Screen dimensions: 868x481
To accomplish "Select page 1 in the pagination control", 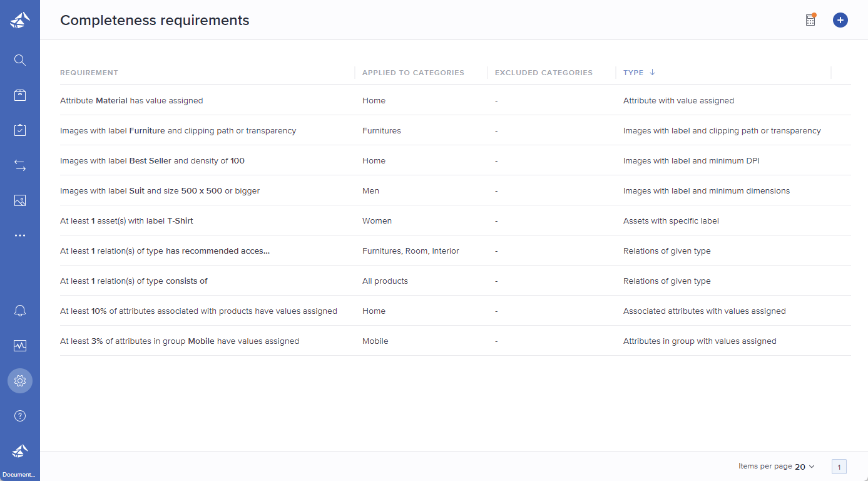I will [839, 466].
